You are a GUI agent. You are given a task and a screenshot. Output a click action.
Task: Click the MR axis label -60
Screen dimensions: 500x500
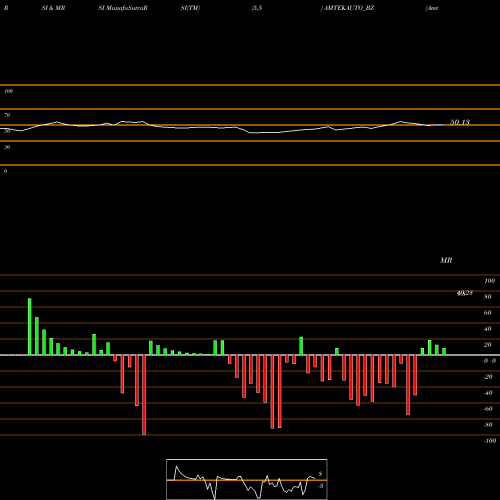tap(488, 409)
